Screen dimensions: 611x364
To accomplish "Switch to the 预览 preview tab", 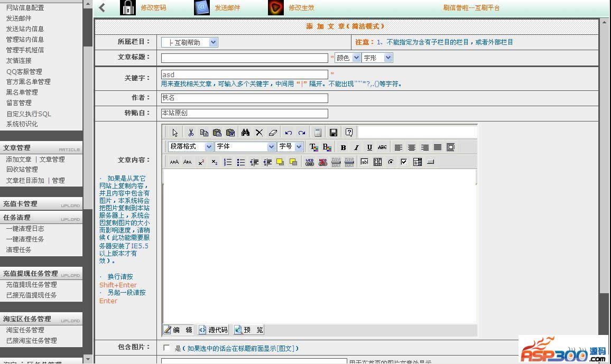I will pyautogui.click(x=248, y=330).
